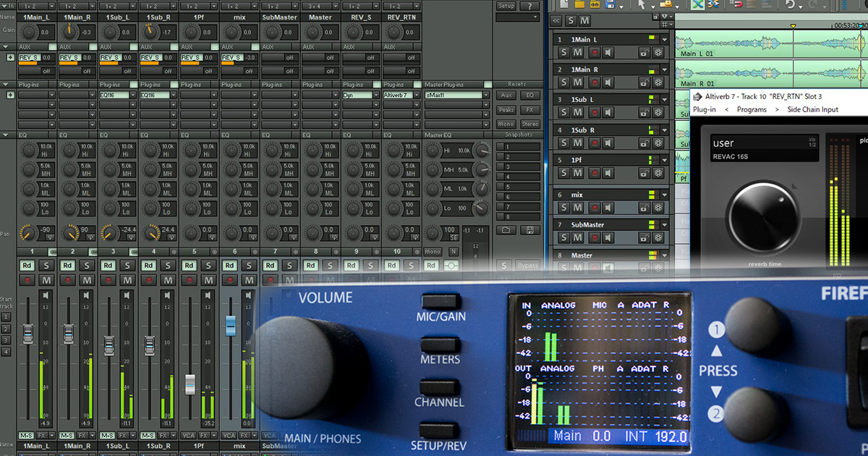Click the speaker icon above channel 1 meter

point(46,295)
